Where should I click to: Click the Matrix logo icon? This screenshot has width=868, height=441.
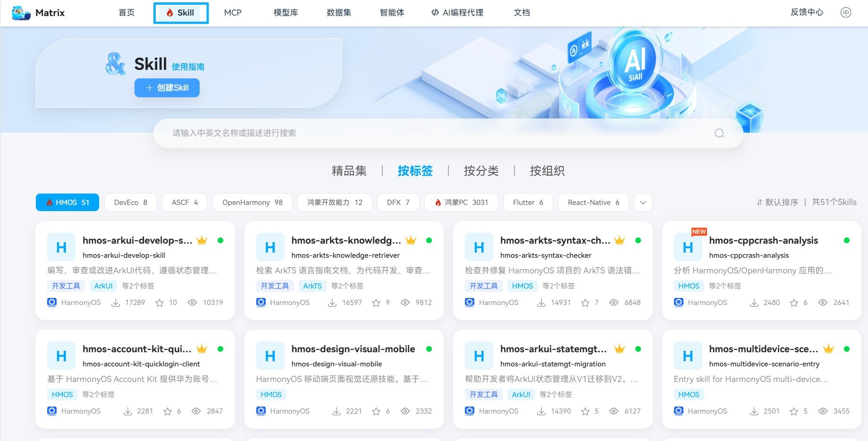pos(21,13)
